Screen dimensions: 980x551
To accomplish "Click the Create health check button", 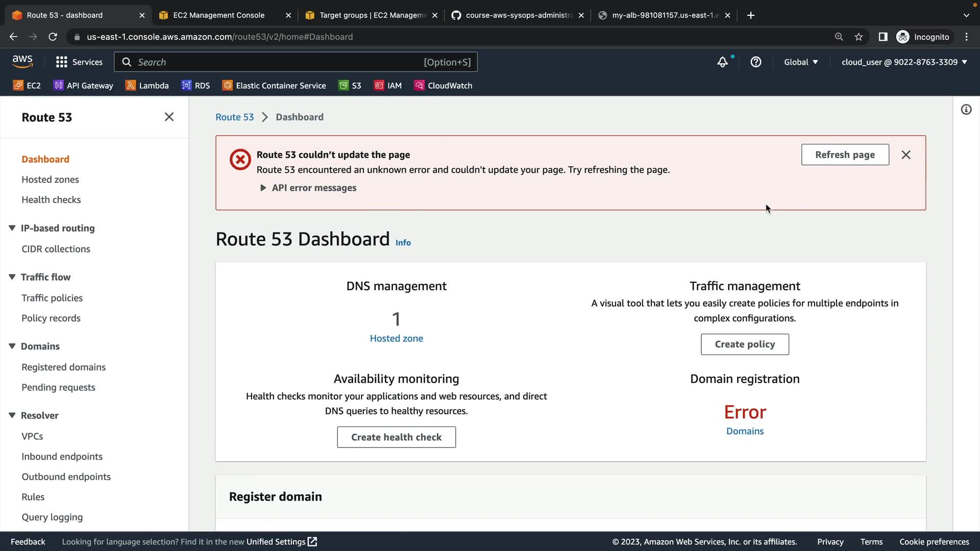I will point(396,437).
